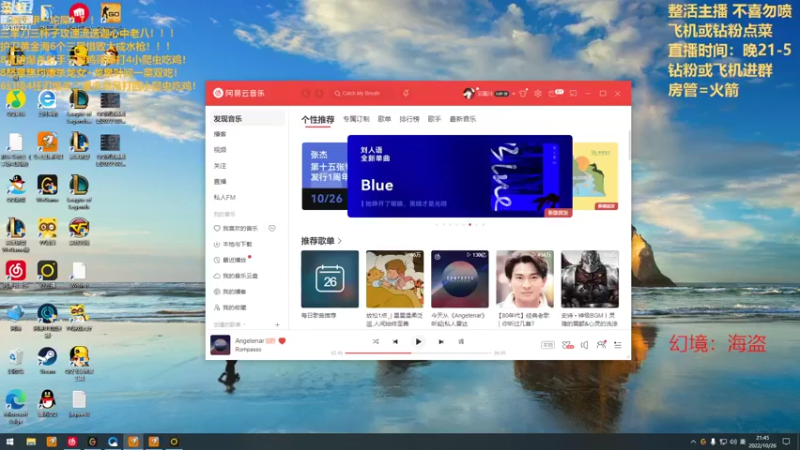The width and height of the screenshot is (800, 450).
Task: Select the 歌手 tab
Action: [434, 119]
